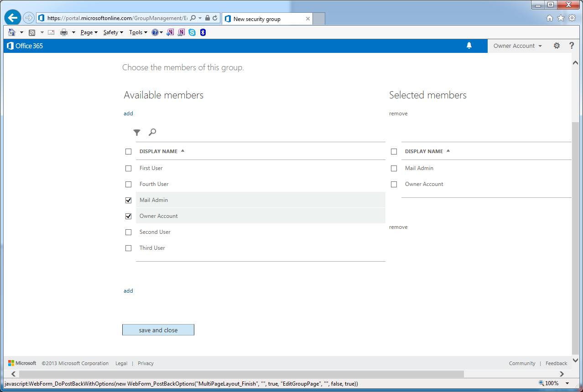Select the Owner Account checkbox under Selected members

pos(394,184)
